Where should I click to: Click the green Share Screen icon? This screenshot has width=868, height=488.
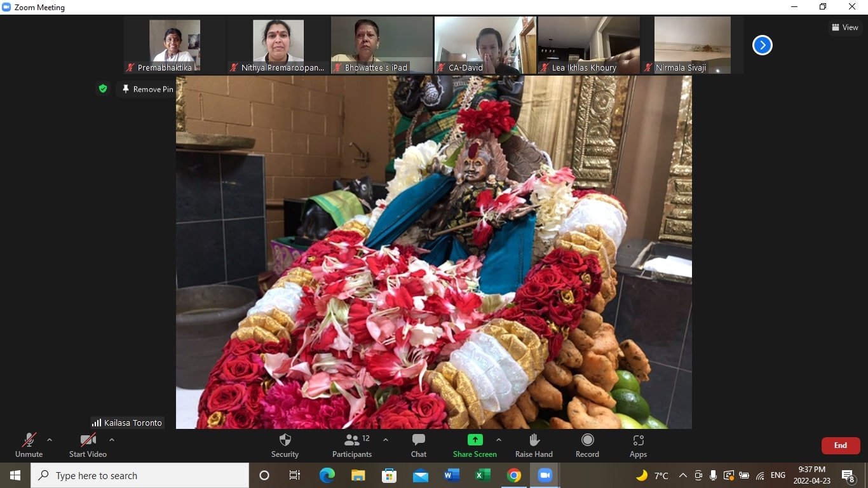[475, 440]
